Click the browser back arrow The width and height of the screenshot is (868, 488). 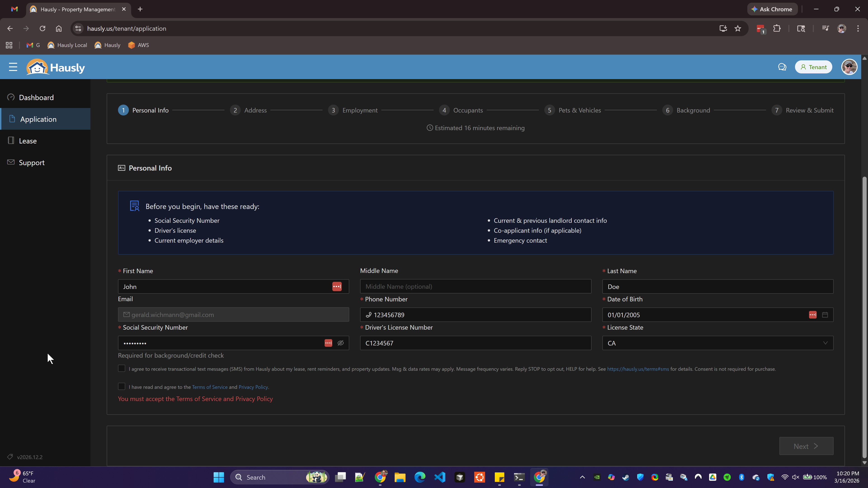(10, 29)
